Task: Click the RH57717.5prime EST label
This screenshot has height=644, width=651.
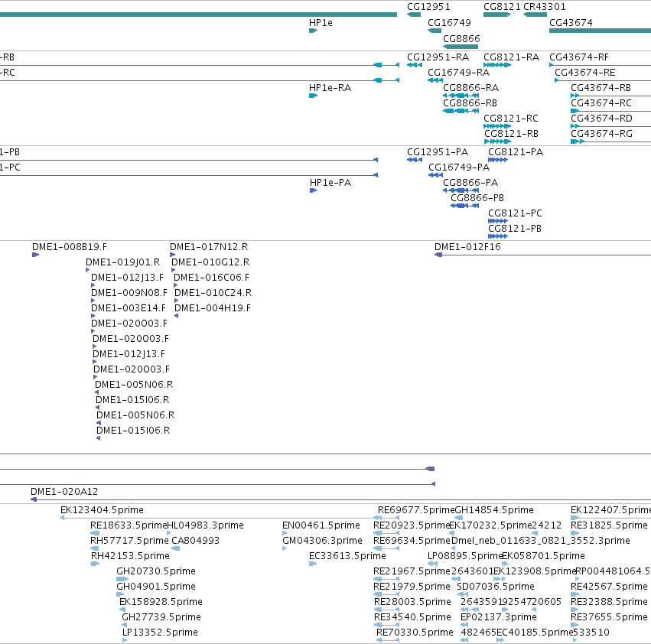Action: pyautogui.click(x=129, y=541)
